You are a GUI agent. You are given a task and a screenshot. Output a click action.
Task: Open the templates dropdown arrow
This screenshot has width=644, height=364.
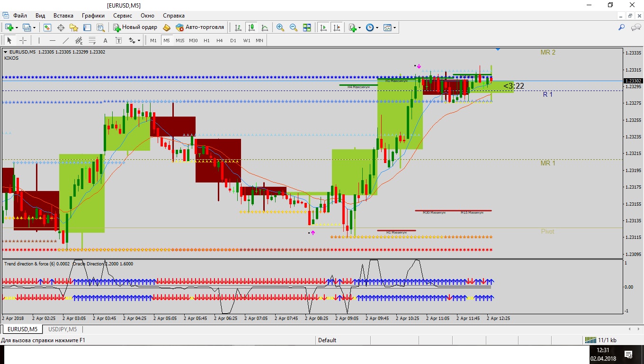395,27
